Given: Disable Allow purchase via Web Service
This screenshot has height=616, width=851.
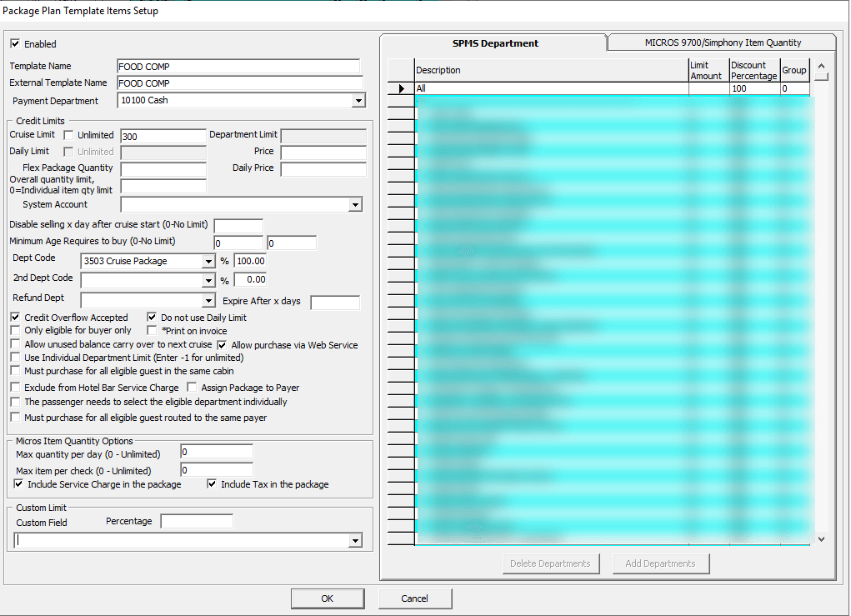Looking at the screenshot, I should pos(222,344).
